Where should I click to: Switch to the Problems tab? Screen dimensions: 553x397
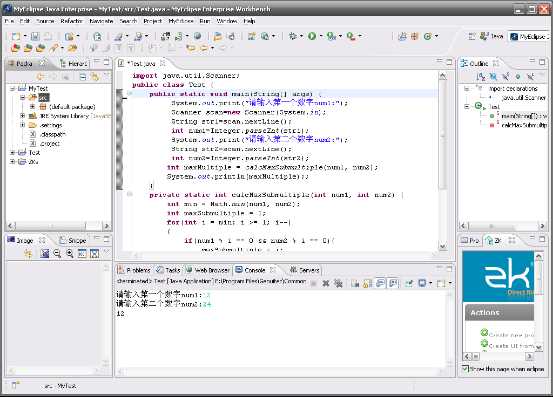pos(135,270)
